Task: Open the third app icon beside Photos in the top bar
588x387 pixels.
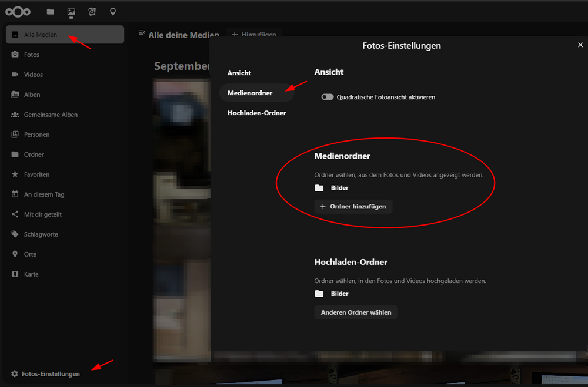Action: (x=92, y=12)
